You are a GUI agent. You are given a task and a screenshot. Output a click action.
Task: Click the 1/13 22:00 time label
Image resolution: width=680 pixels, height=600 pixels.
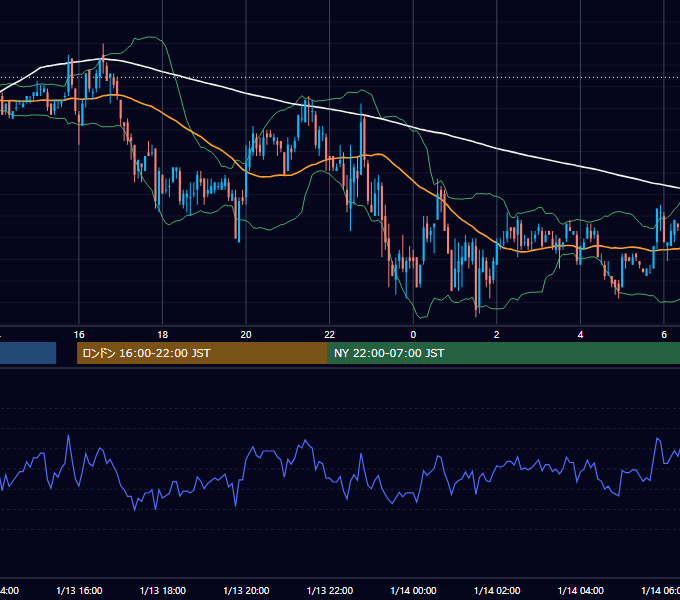point(330,590)
